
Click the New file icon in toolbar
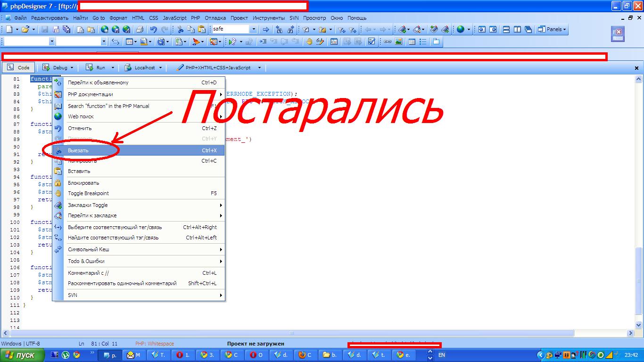9,29
